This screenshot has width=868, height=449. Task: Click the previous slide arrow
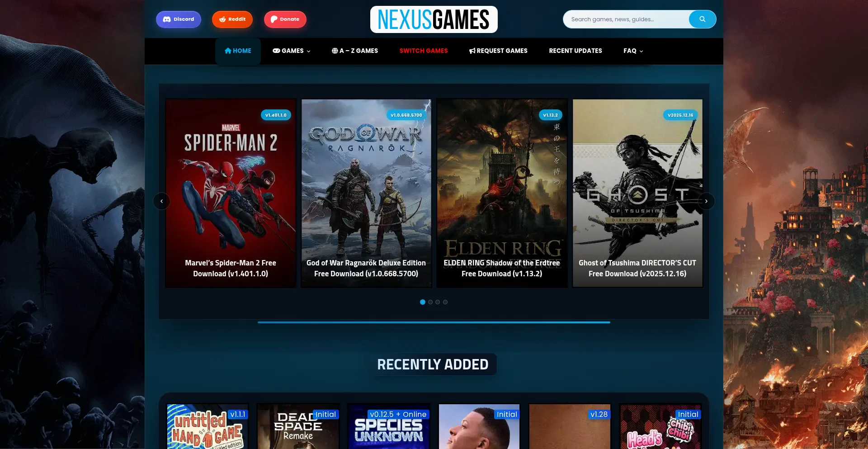click(162, 201)
